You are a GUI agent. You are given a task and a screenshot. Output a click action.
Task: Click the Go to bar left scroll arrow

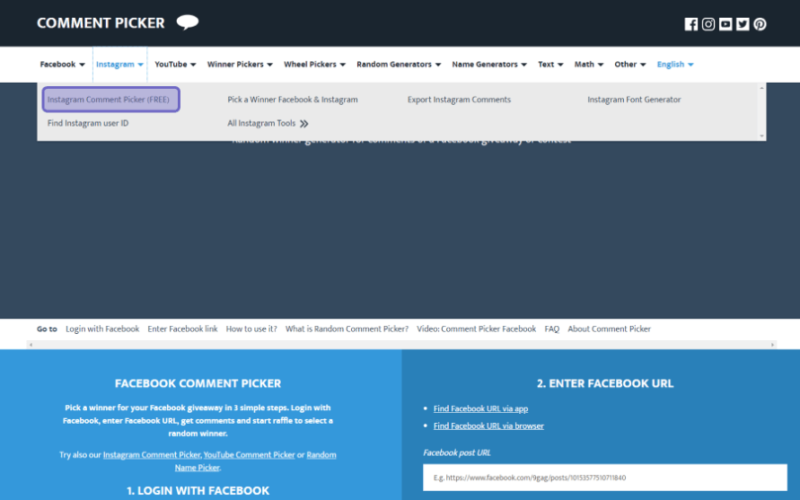pyautogui.click(x=31, y=345)
